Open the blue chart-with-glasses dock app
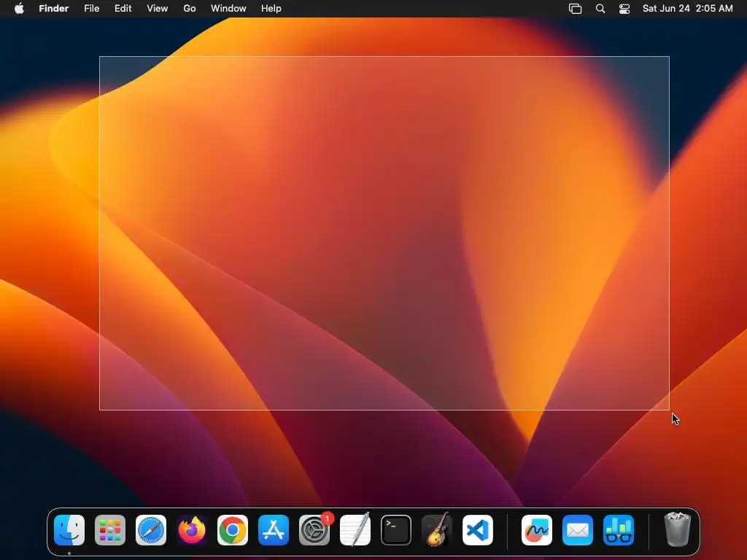 619,530
